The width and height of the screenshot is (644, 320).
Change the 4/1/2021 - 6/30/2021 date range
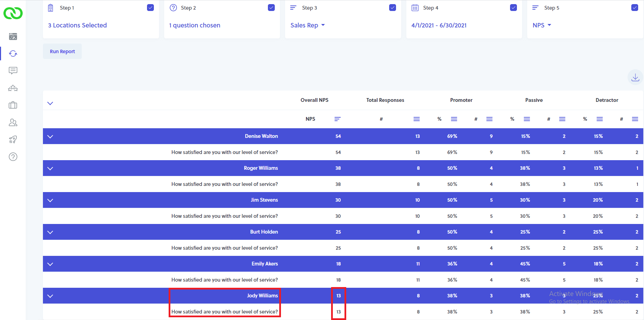(439, 25)
